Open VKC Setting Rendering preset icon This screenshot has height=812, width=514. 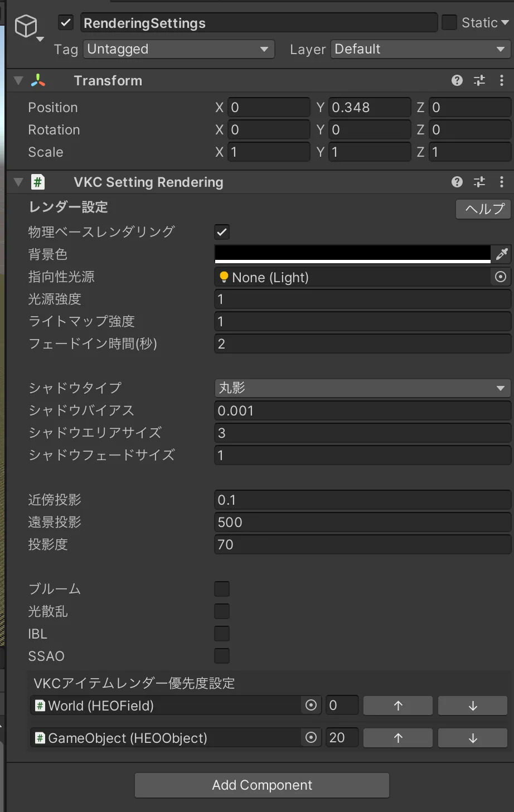(x=479, y=182)
